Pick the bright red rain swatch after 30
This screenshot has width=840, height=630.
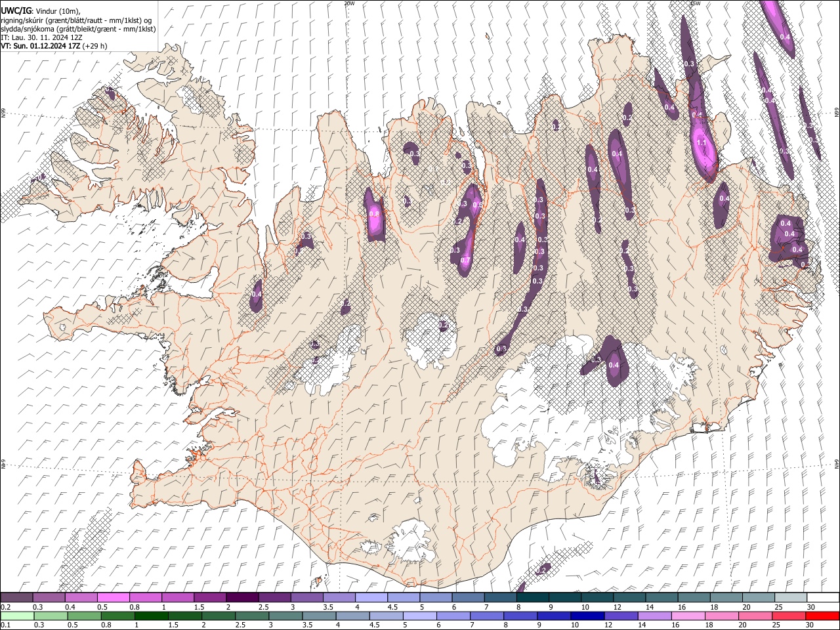[x=822, y=616]
